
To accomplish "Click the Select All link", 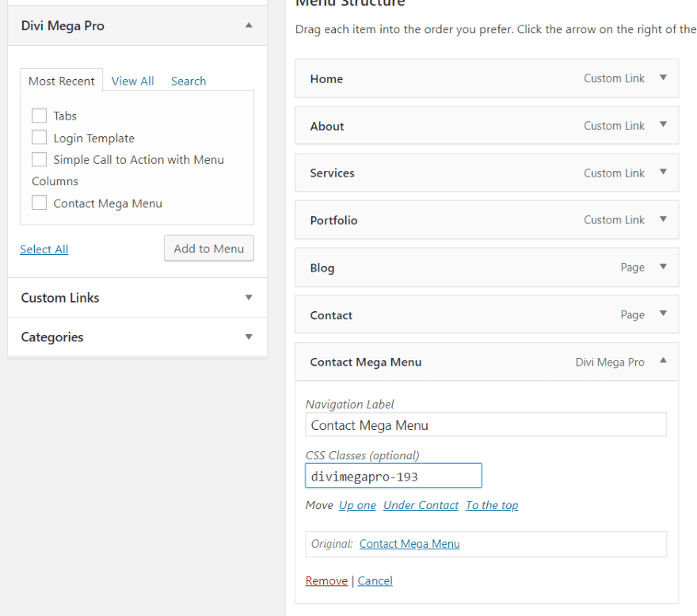I will pos(44,249).
